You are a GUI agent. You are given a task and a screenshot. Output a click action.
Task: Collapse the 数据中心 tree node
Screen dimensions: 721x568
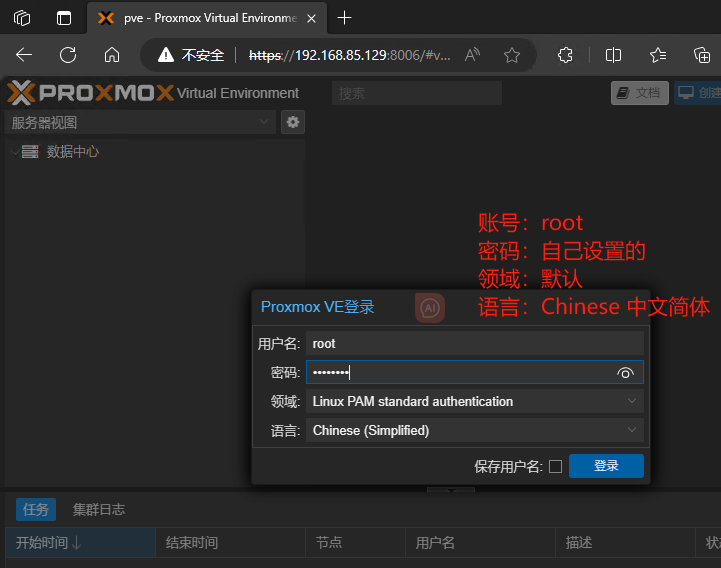(x=15, y=151)
